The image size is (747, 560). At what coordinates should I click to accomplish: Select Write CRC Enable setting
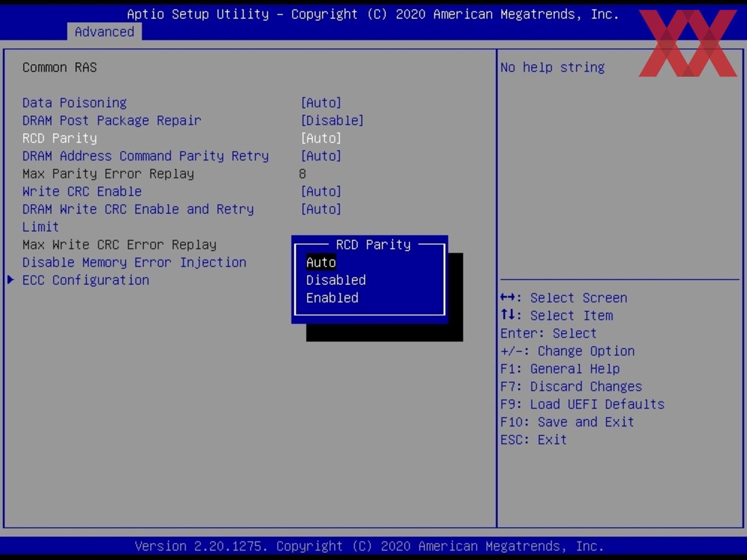(82, 191)
